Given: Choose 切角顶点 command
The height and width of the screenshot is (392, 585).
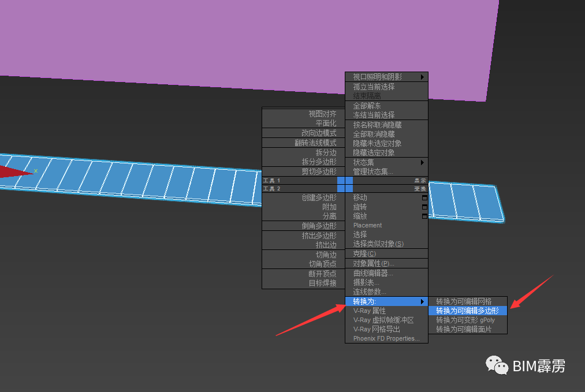Looking at the screenshot, I should coord(303,264).
